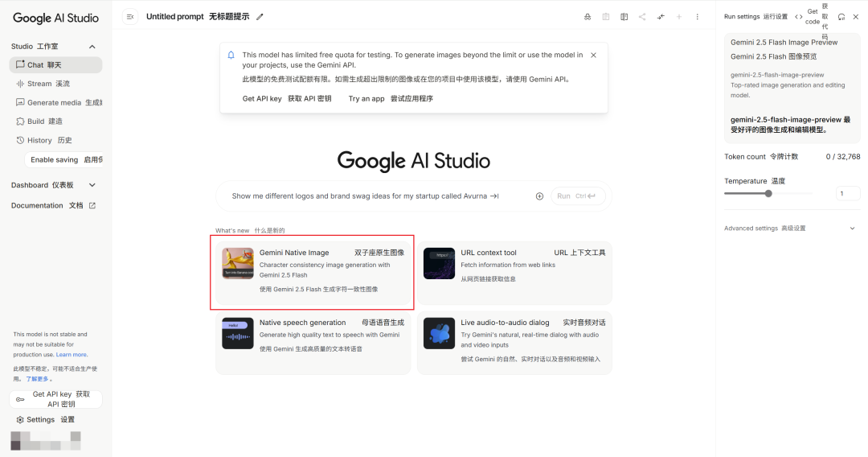The width and height of the screenshot is (868, 457).
Task: Adjust the Temperature slider handle
Action: pyautogui.click(x=768, y=193)
